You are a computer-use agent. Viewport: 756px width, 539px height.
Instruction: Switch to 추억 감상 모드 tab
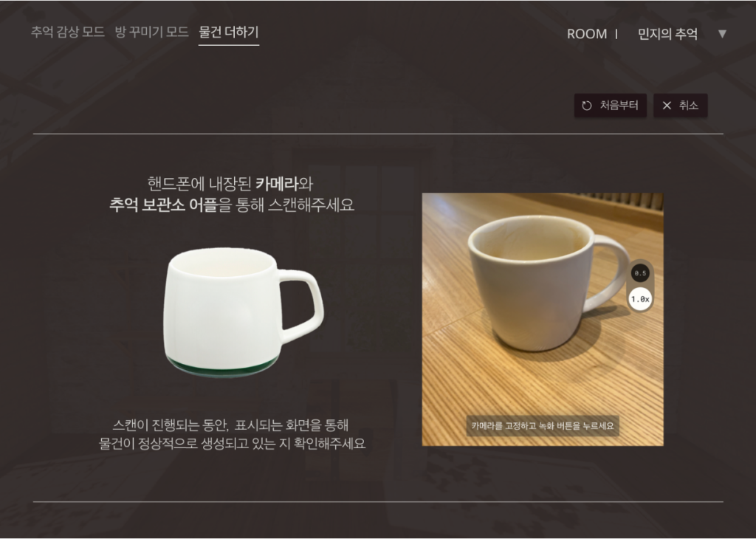click(67, 32)
